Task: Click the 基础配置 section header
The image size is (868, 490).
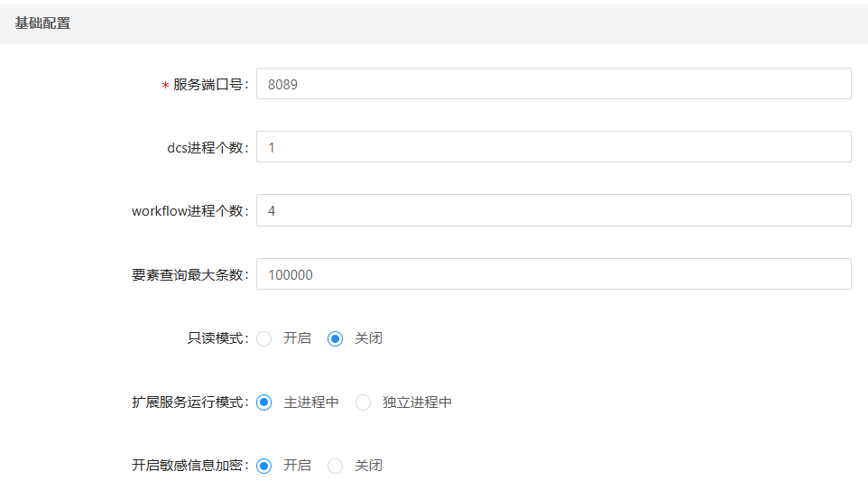Action: pyautogui.click(x=42, y=23)
